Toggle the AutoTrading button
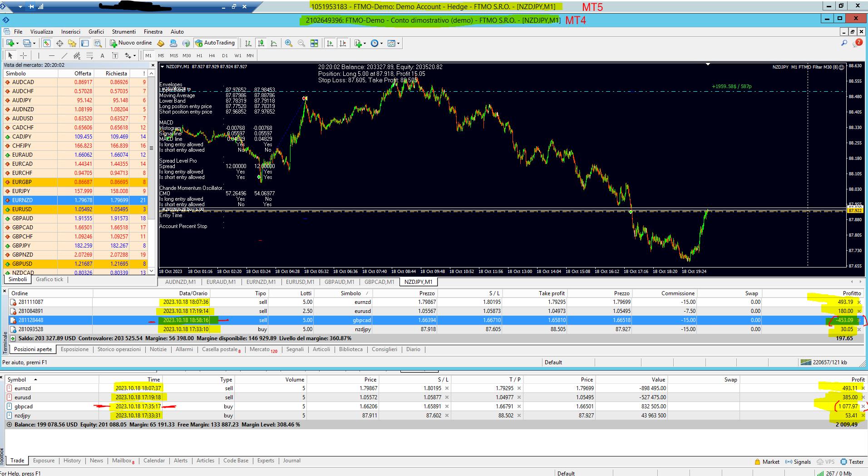Image resolution: width=868 pixels, height=476 pixels. coord(215,43)
